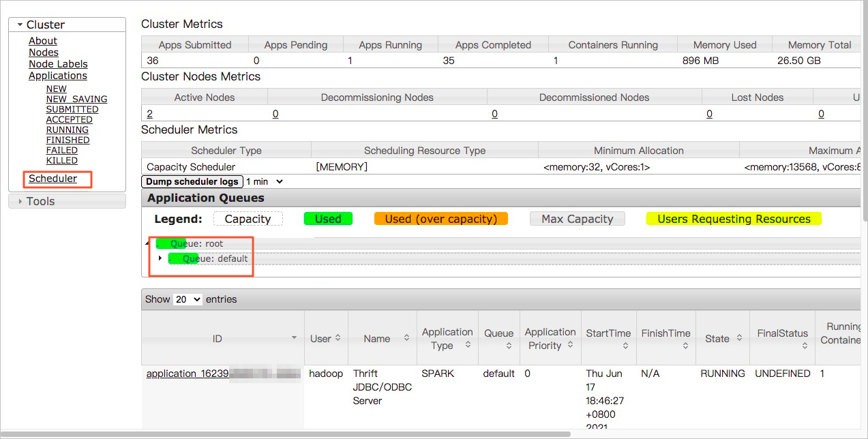Expand the Queue: default tree node
Viewport: 868px width, 439px height.
pos(160,258)
